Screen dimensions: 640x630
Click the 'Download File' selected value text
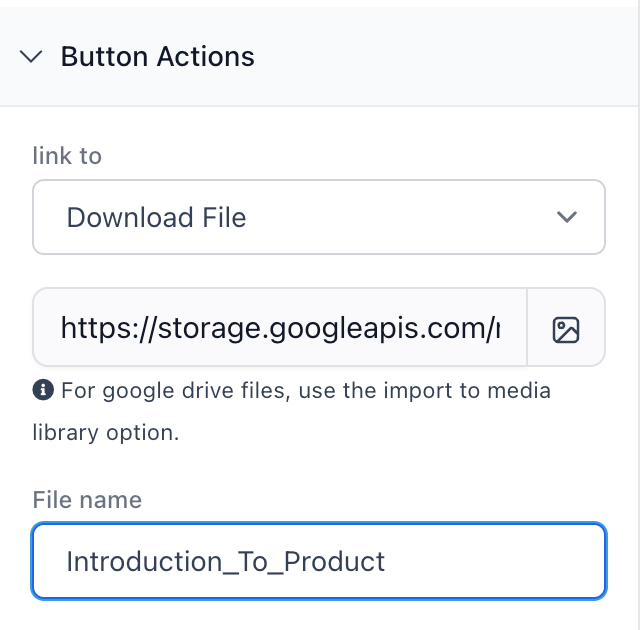tap(156, 217)
